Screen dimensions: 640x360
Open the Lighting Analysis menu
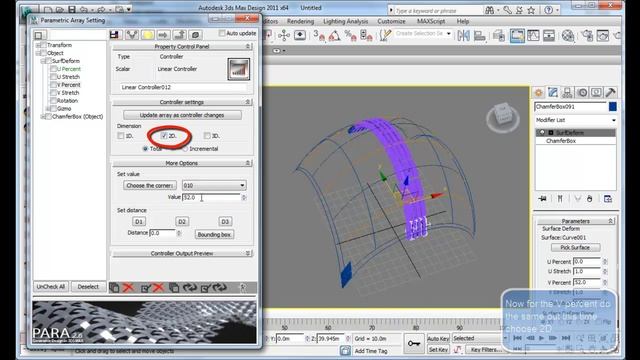(345, 21)
